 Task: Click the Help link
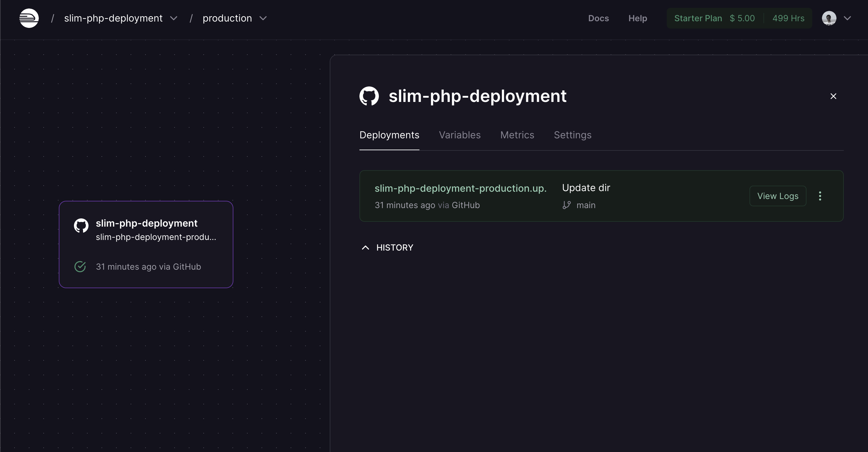click(x=638, y=18)
